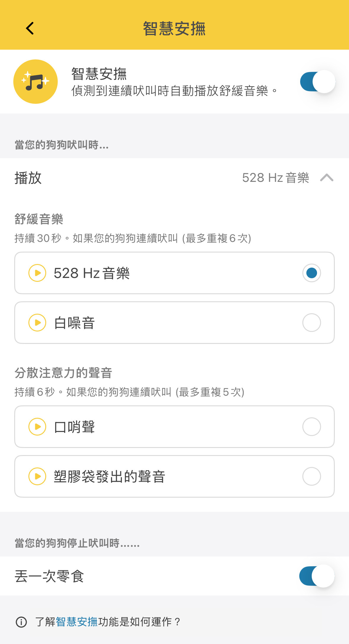This screenshot has height=644, width=349.
Task: Choose the 口哨聲 radio option
Action: click(x=311, y=426)
